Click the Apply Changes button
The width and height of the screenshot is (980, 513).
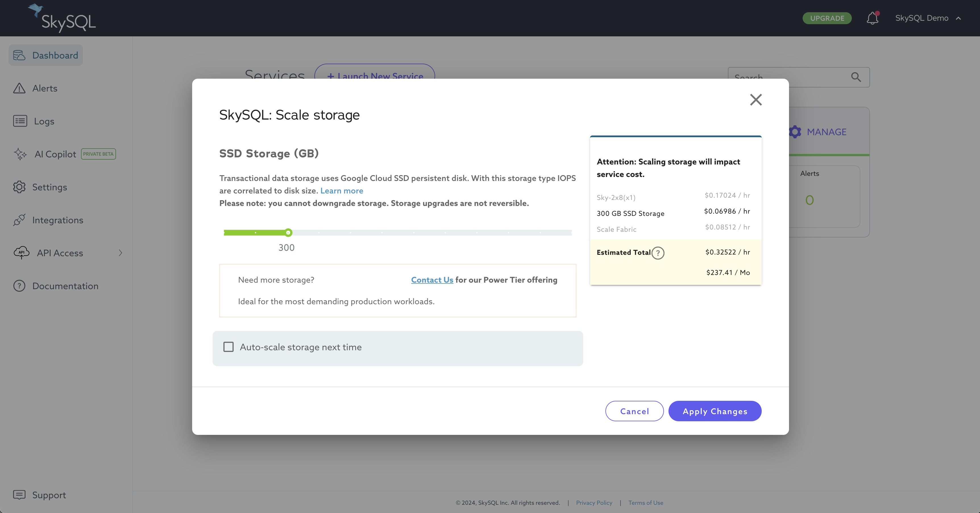point(715,411)
